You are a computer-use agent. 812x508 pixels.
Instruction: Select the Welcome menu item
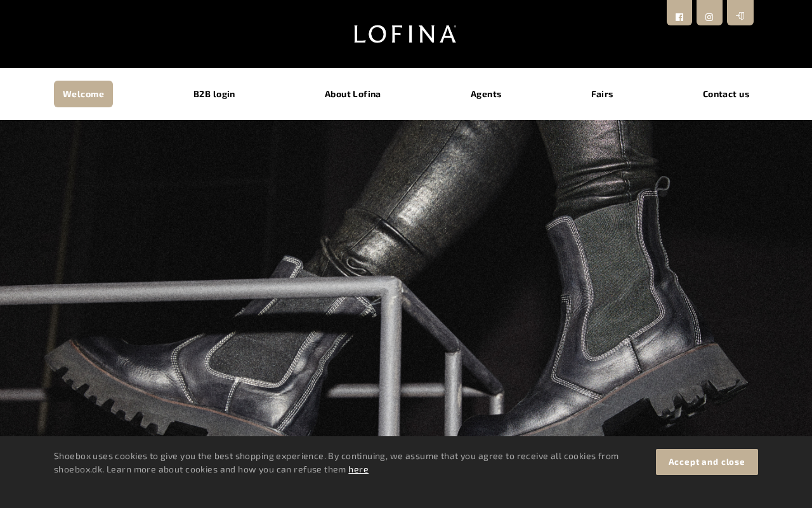coord(83,94)
